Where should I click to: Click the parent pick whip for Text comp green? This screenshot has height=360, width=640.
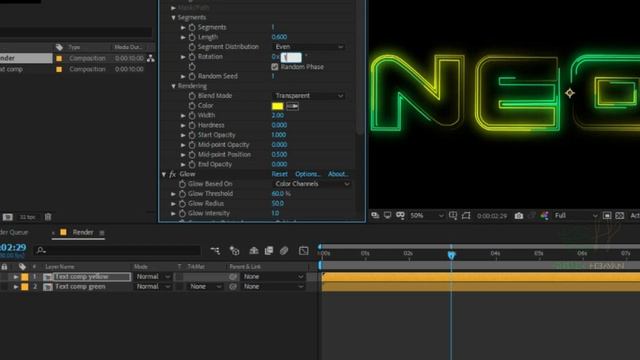(x=233, y=287)
